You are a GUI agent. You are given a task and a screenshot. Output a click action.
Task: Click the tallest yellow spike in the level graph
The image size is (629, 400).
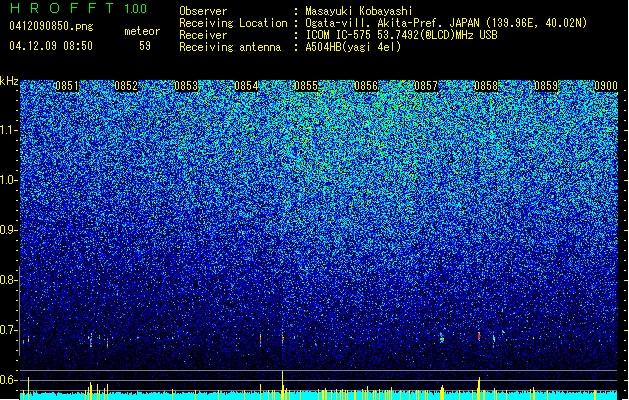click(282, 385)
